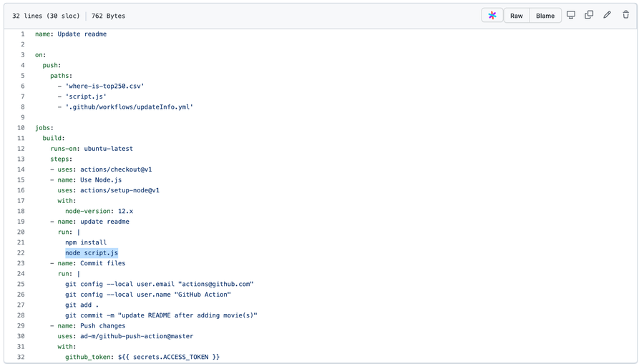
Task: Select line number 10
Action: coord(21,127)
